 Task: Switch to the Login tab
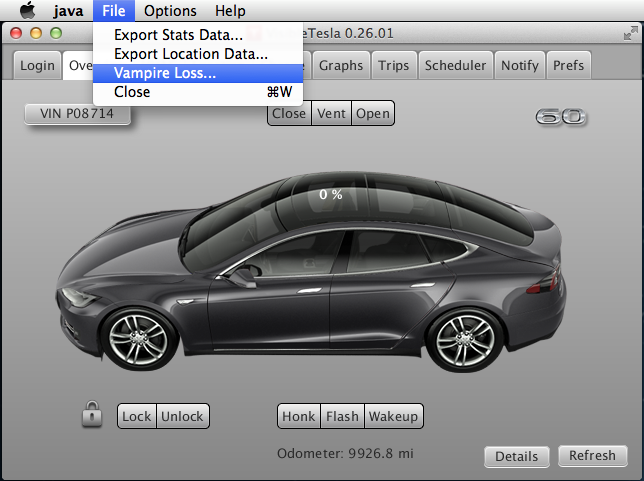[x=37, y=65]
